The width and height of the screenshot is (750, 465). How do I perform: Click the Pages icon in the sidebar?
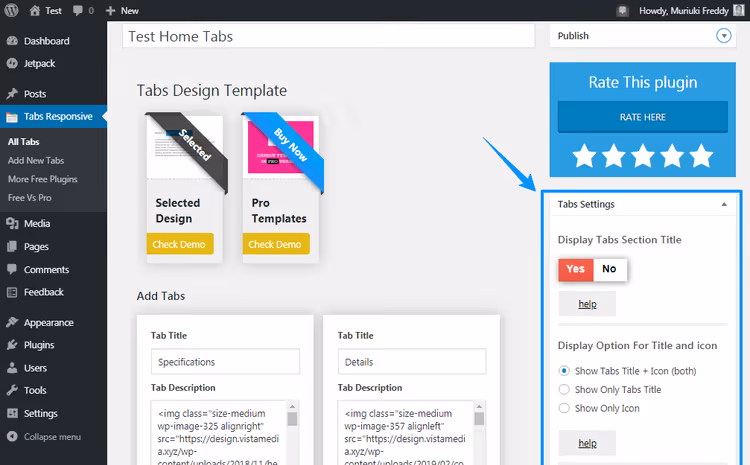pyautogui.click(x=12, y=246)
